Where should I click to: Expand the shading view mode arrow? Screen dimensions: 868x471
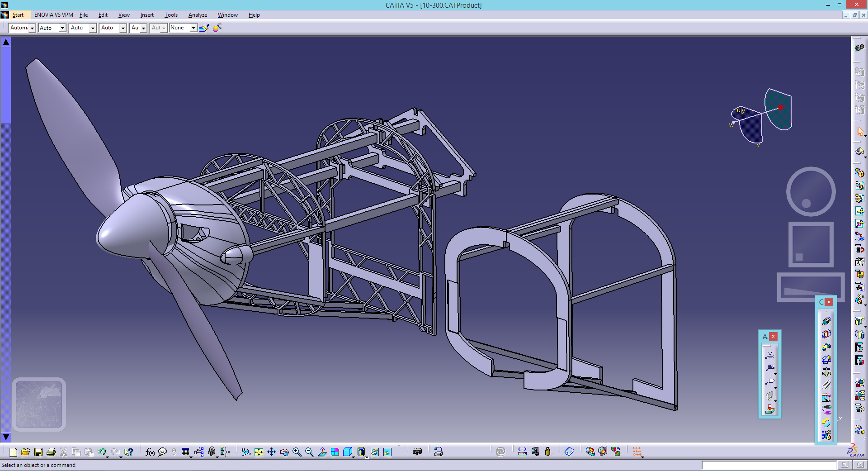tap(367, 457)
